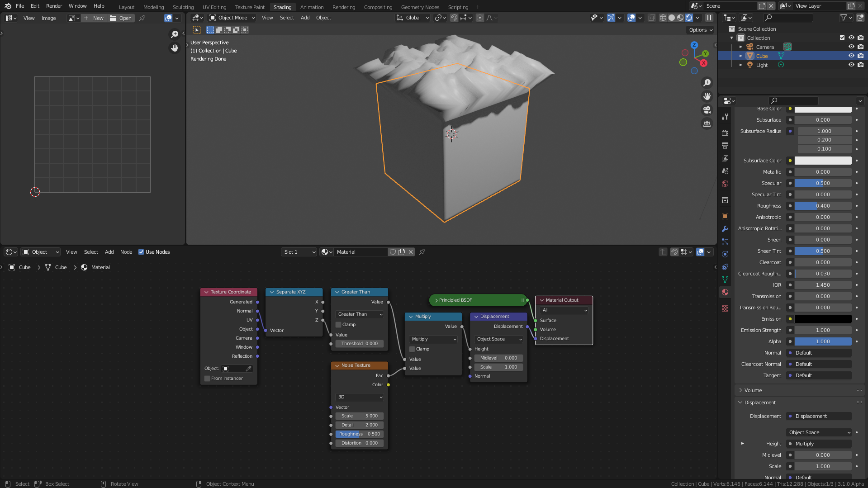Switch to the Geometry Nodes workspace tab
This screenshot has width=868, height=488.
[420, 7]
